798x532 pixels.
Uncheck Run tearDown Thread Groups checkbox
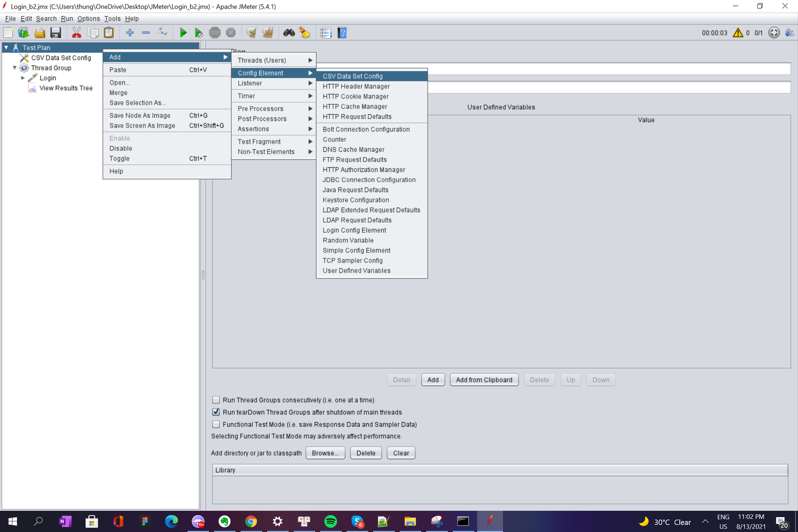click(216, 412)
